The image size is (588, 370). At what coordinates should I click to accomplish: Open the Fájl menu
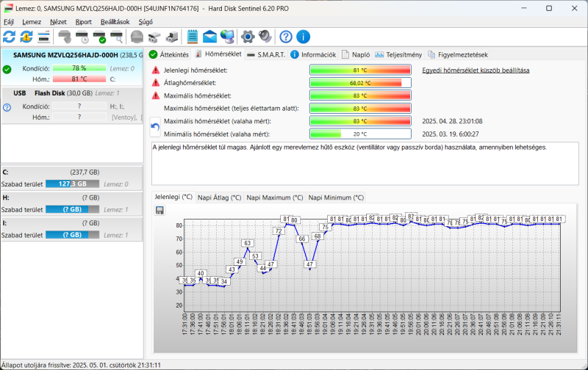point(9,22)
